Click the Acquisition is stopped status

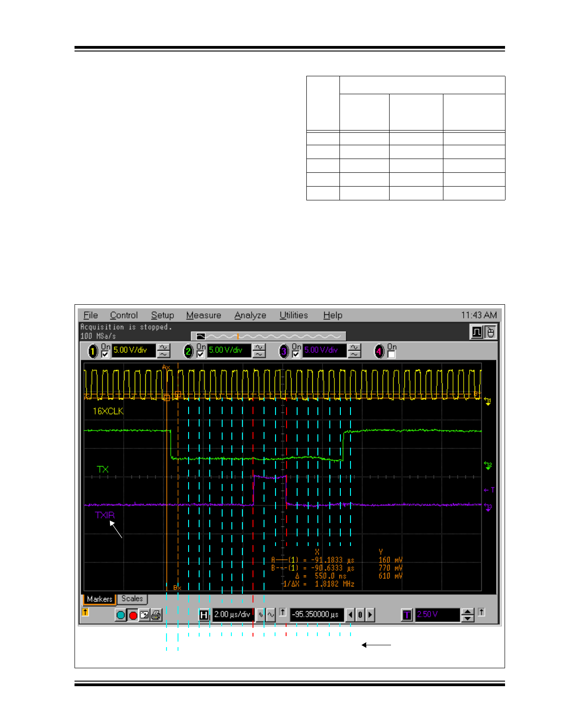tap(126, 327)
